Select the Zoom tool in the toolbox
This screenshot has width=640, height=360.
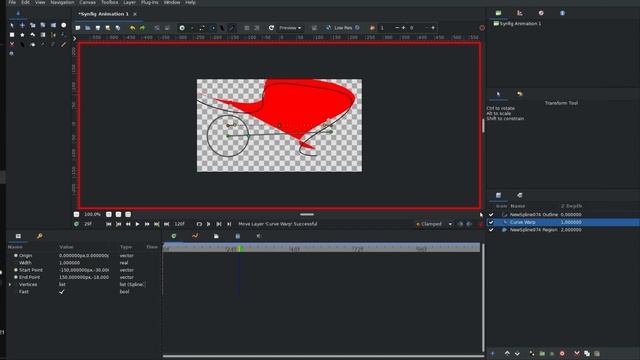(12, 53)
